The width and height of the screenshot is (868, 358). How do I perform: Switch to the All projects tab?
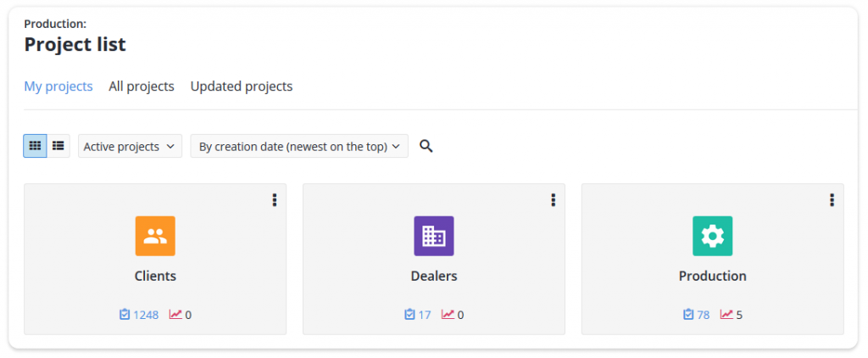142,87
